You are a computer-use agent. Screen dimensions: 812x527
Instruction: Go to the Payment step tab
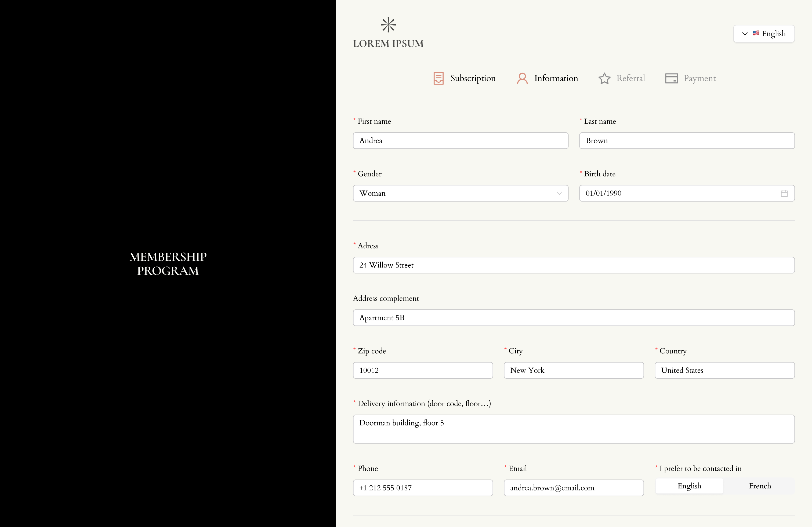699,78
